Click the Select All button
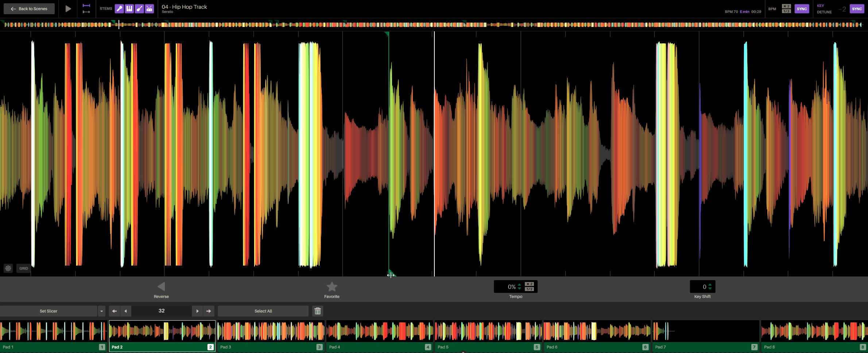 263,311
